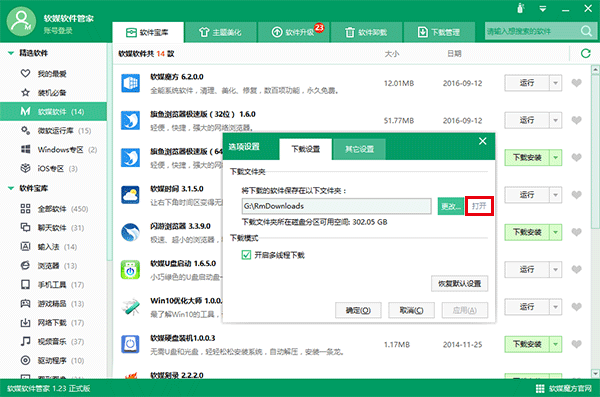Click the user avatar icon
The height and width of the screenshot is (397, 600).
21,21
